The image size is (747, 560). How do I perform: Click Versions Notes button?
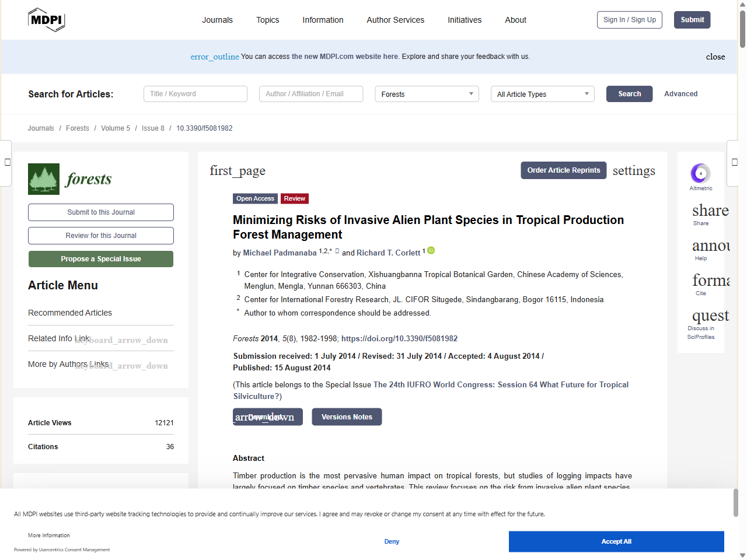tap(347, 416)
